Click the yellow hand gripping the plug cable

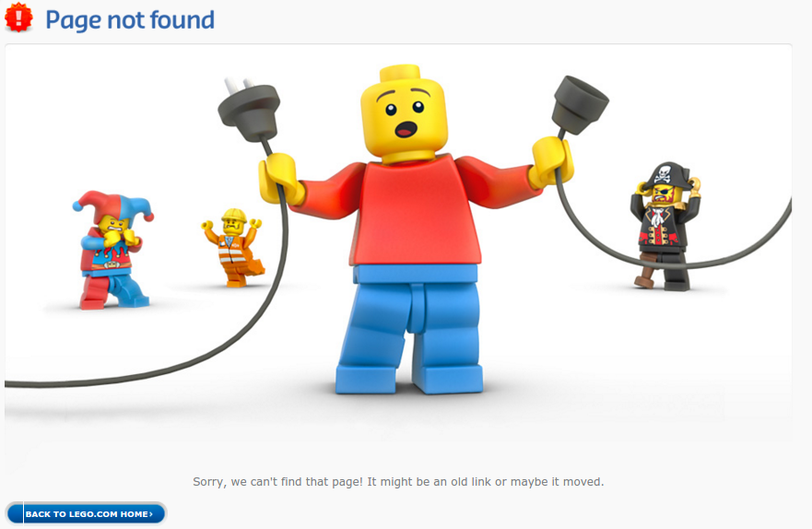click(x=280, y=179)
